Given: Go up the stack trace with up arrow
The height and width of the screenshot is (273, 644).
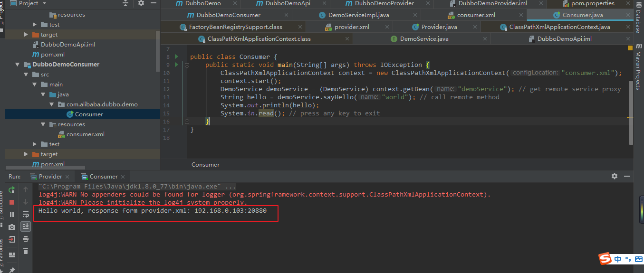Looking at the screenshot, I should point(26,190).
